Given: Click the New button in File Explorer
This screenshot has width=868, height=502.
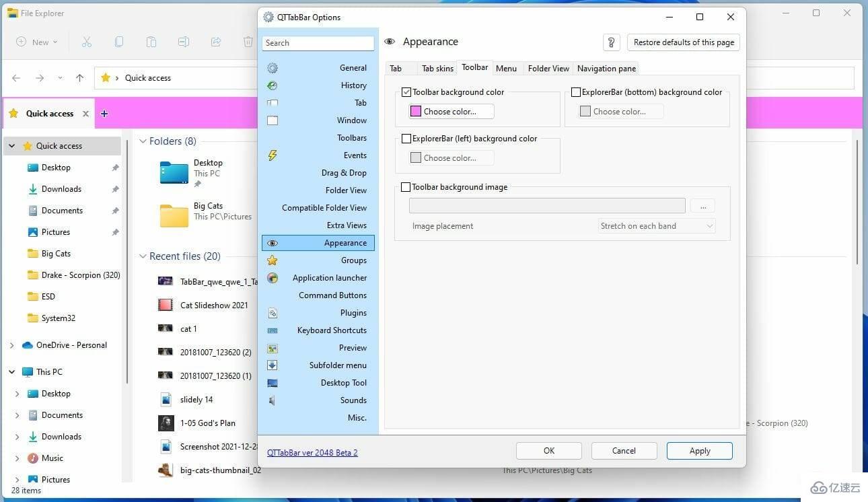Looking at the screenshot, I should [x=37, y=42].
